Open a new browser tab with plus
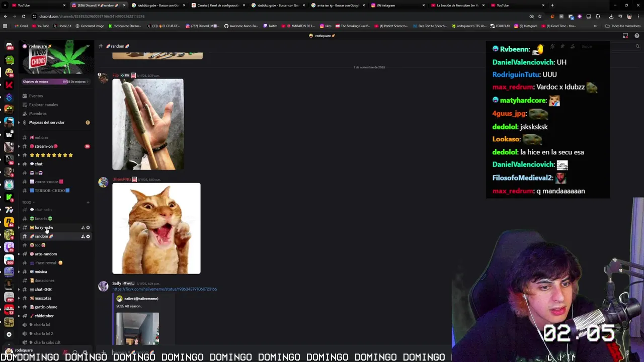The image size is (644, 362). [552, 5]
